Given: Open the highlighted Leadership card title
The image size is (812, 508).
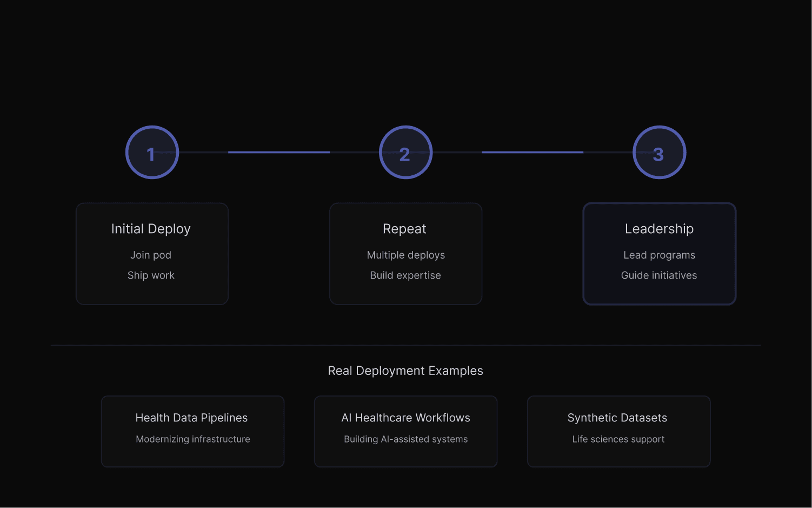Looking at the screenshot, I should click(x=659, y=229).
